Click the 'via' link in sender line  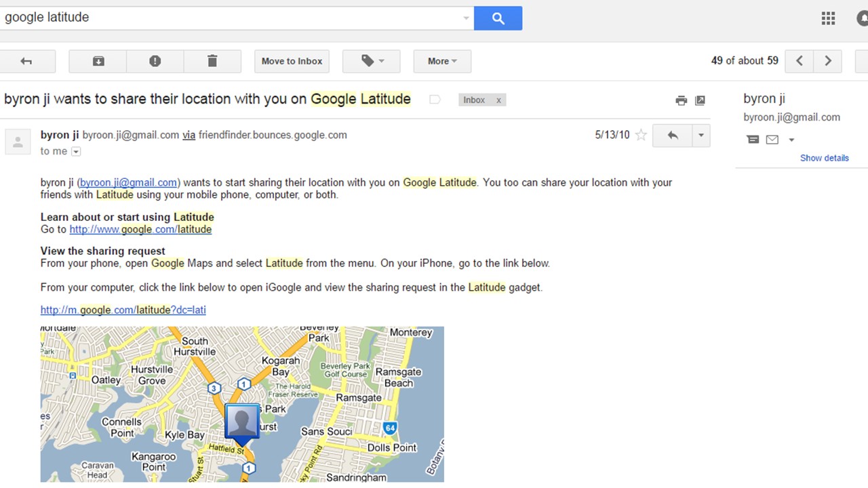click(x=189, y=135)
